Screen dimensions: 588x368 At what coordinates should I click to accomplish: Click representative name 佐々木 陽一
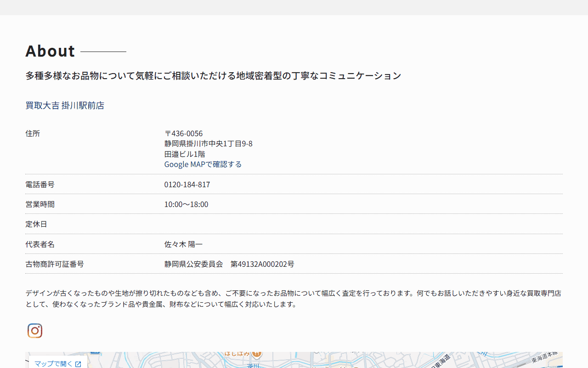(x=183, y=244)
